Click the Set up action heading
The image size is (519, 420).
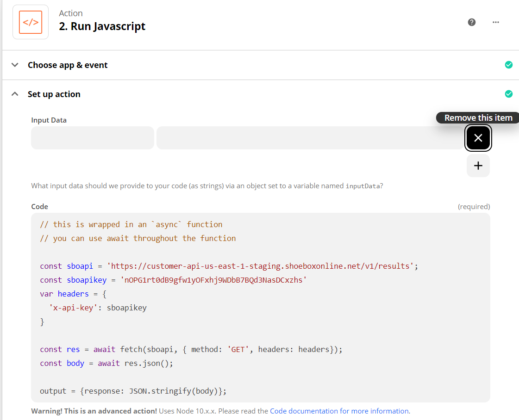coord(54,94)
